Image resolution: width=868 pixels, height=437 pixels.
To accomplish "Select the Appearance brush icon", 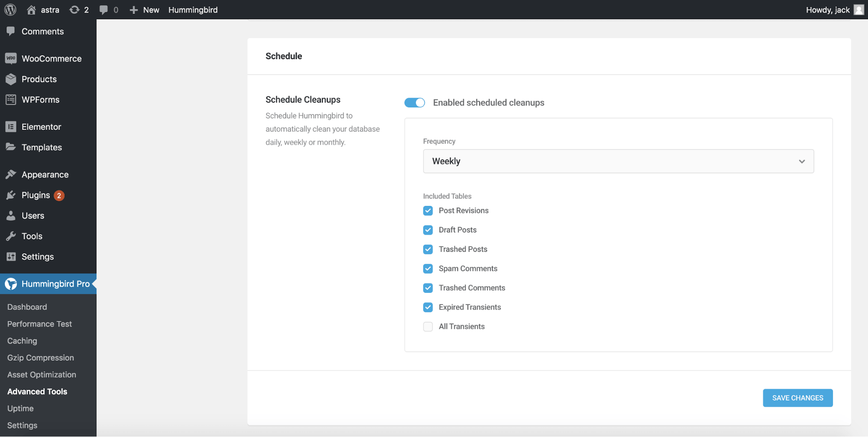I will [x=10, y=174].
